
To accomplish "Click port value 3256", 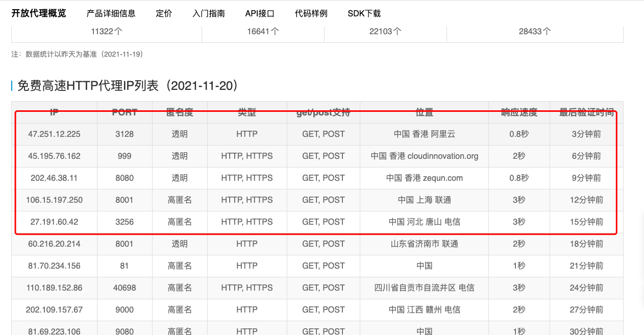I will click(125, 222).
